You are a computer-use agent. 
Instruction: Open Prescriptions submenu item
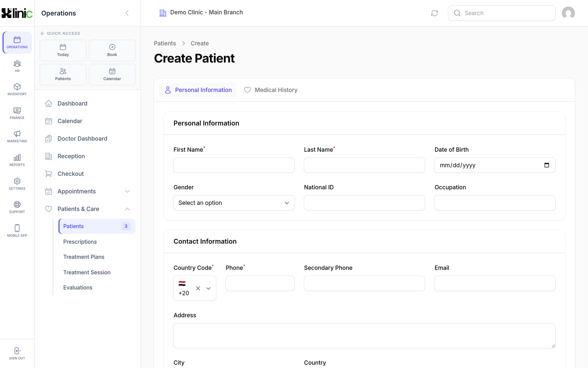(97, 242)
